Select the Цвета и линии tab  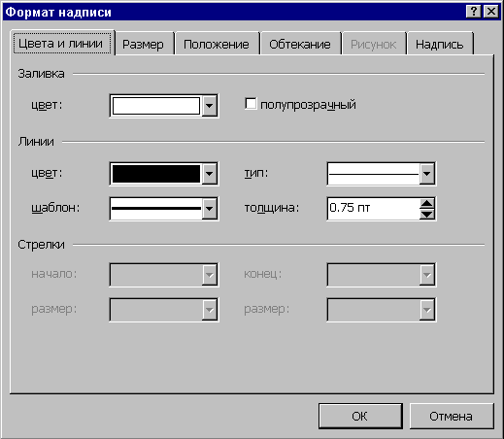[x=61, y=44]
